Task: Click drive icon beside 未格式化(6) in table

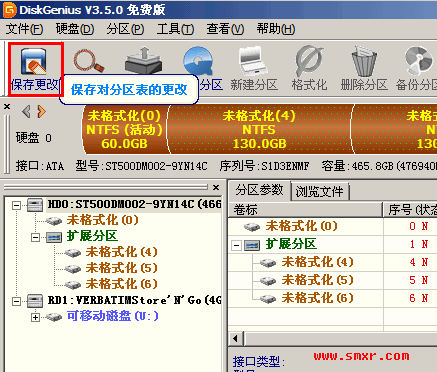Action: (268, 299)
